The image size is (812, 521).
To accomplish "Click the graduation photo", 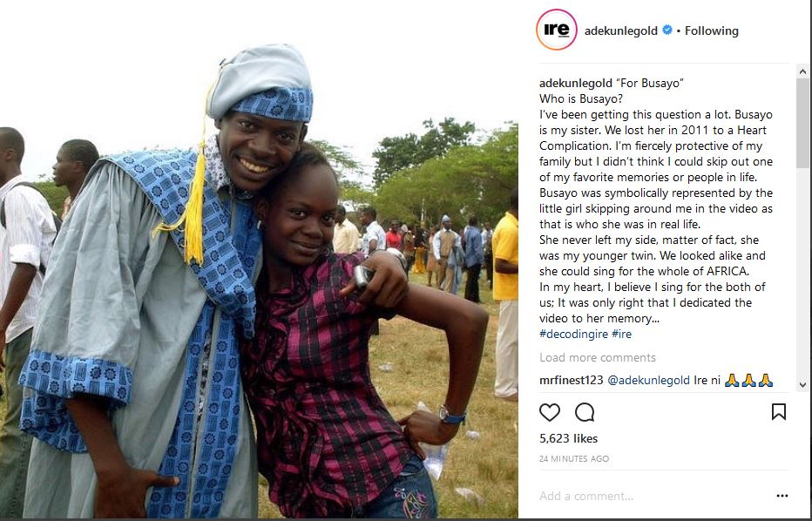I will pyautogui.click(x=259, y=259).
